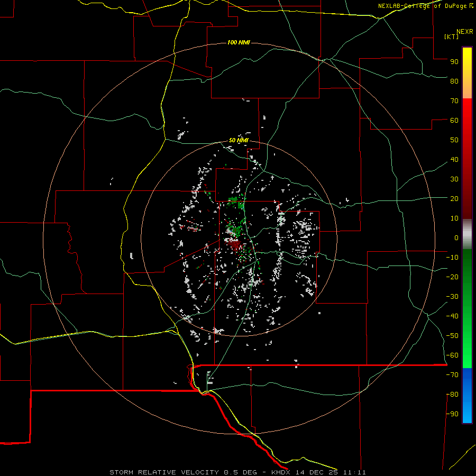
Task: Click the "-90" legend value
Action: click(452, 414)
